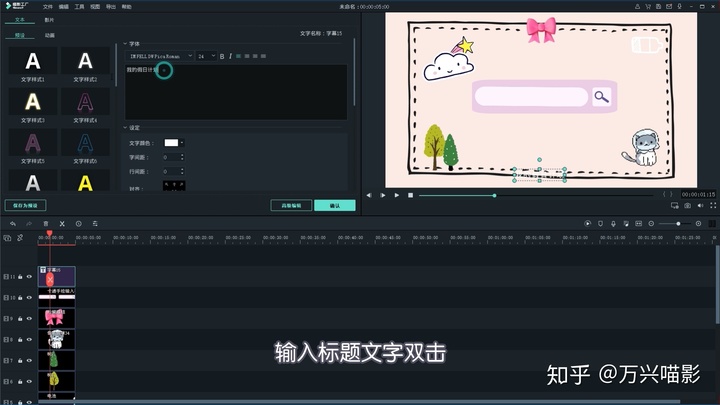The width and height of the screenshot is (720, 405).
Task: Toggle visibility eye of track 8
Action: [x=29, y=339]
